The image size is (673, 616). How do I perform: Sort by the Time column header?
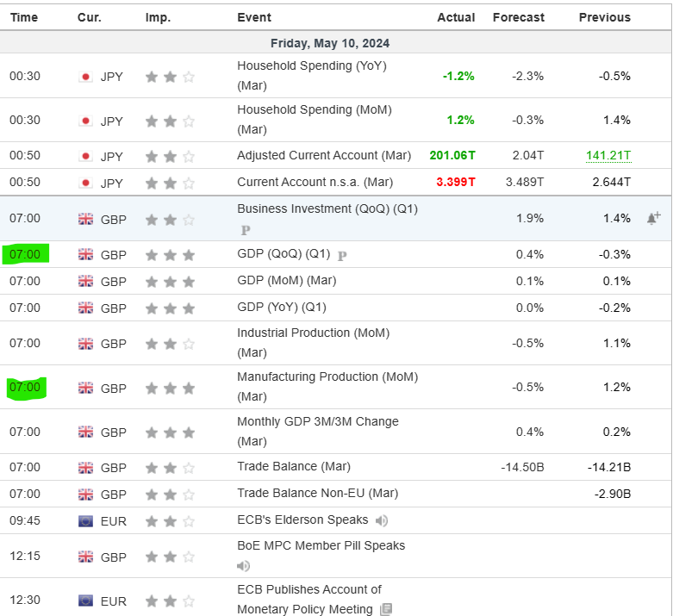pos(23,17)
